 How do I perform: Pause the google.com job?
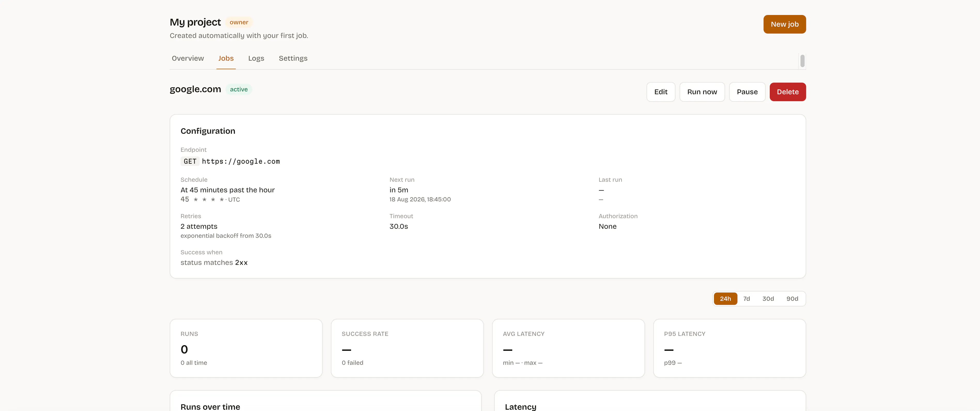(x=747, y=92)
